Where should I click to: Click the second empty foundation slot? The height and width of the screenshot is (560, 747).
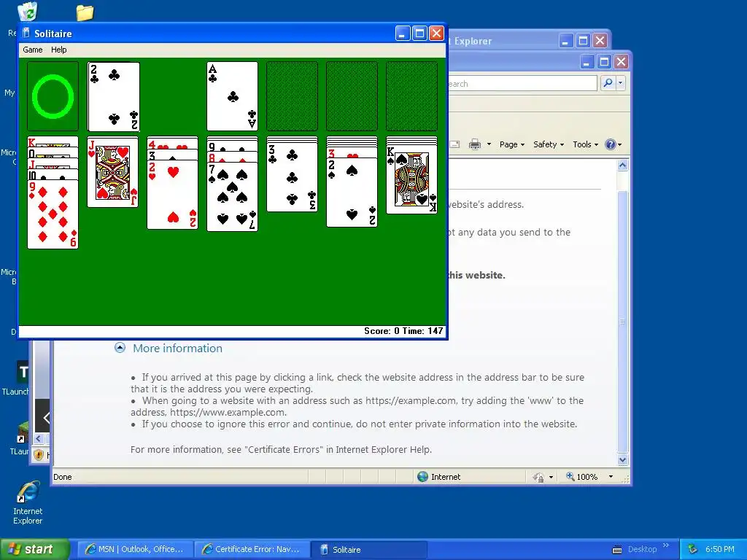(292, 96)
